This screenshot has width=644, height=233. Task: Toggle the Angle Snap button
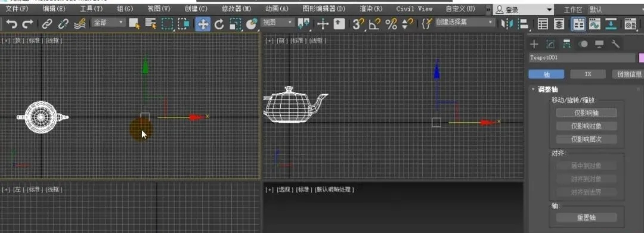click(x=374, y=24)
